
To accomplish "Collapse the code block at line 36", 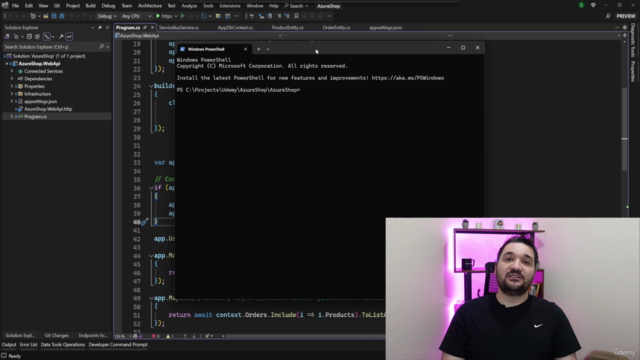I will pos(151,188).
